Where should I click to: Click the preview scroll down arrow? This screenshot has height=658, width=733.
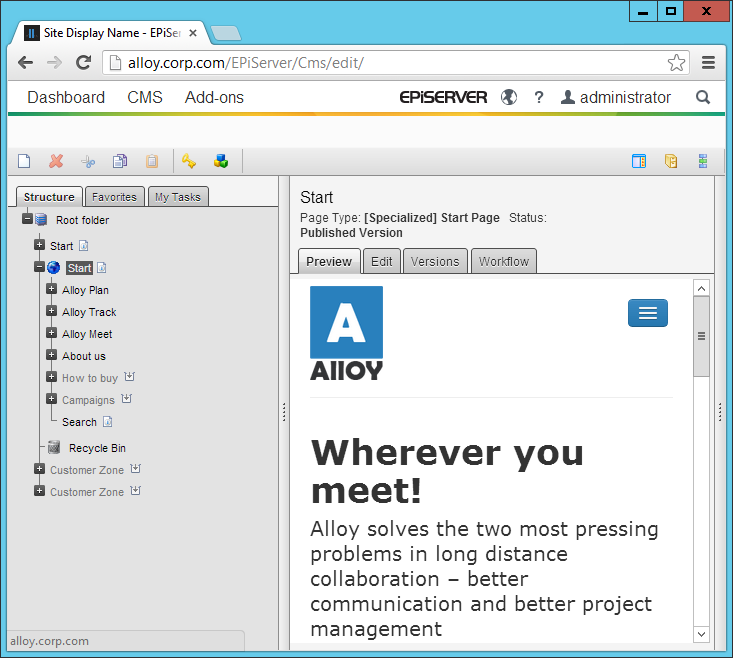[701, 634]
